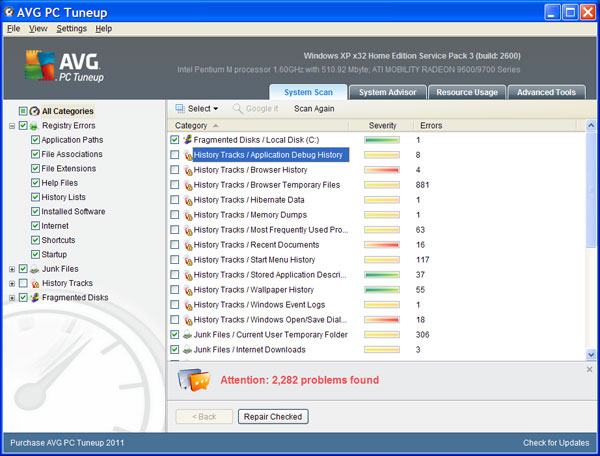Expand the Junk Files tree node
The width and height of the screenshot is (600, 456).
point(12,269)
